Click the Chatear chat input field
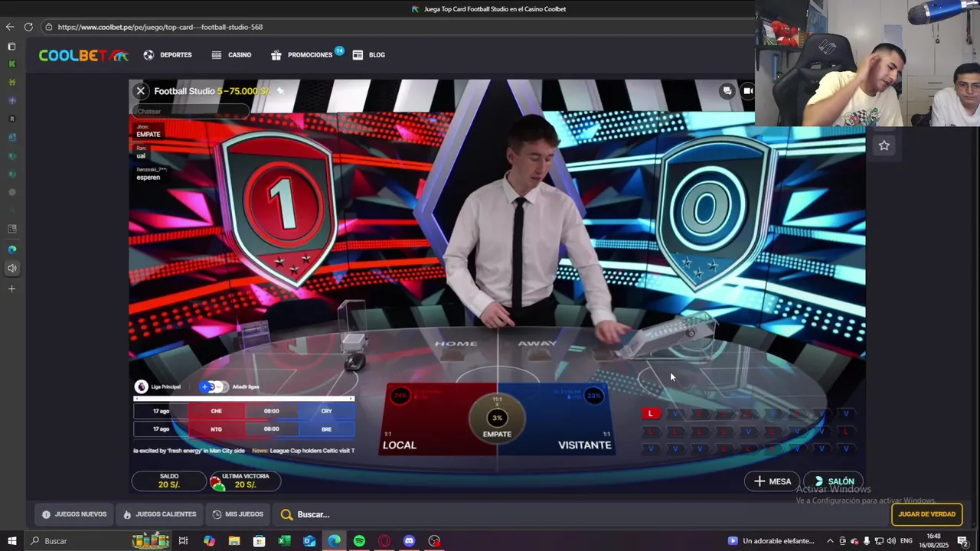The height and width of the screenshot is (551, 980). [x=191, y=112]
